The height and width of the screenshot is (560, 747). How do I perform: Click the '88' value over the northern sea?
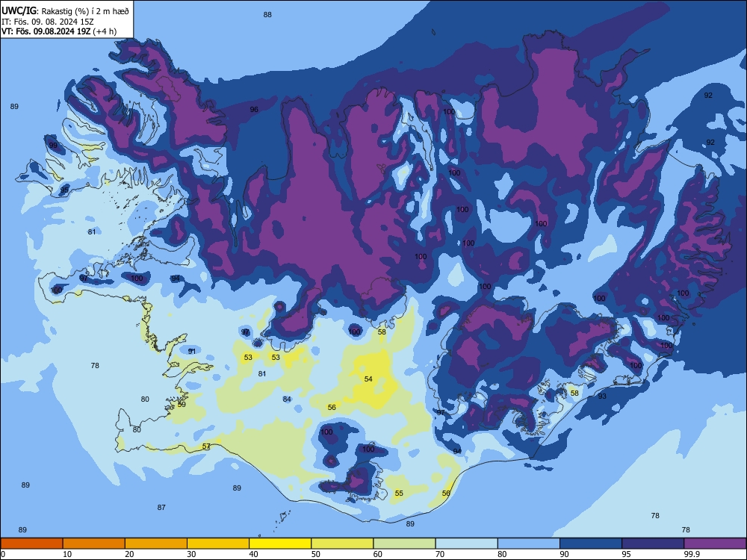267,15
